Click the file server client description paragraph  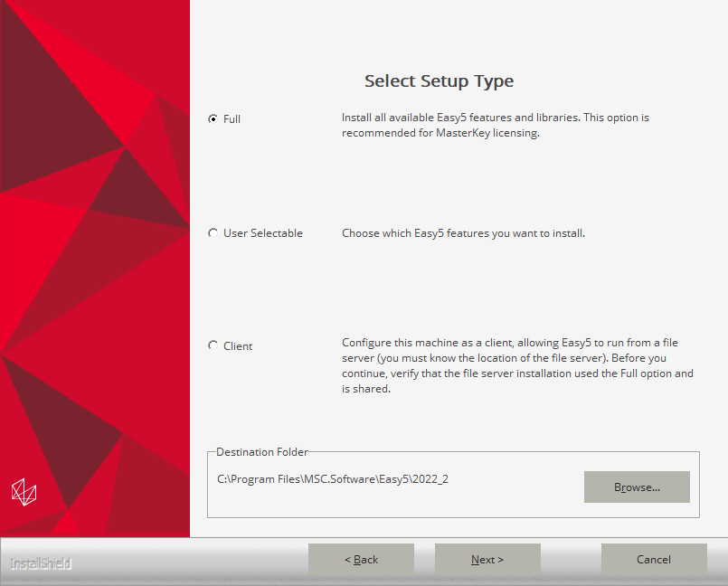517,365
